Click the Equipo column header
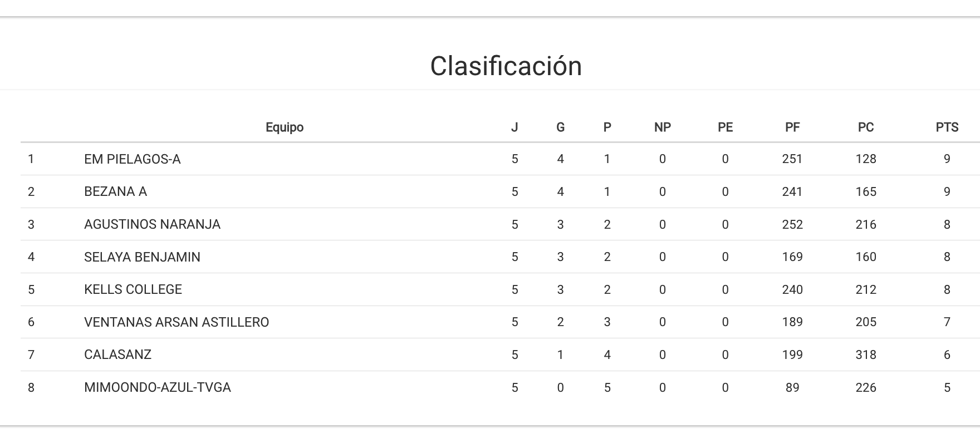Viewport: 980px width, 448px height. (285, 127)
